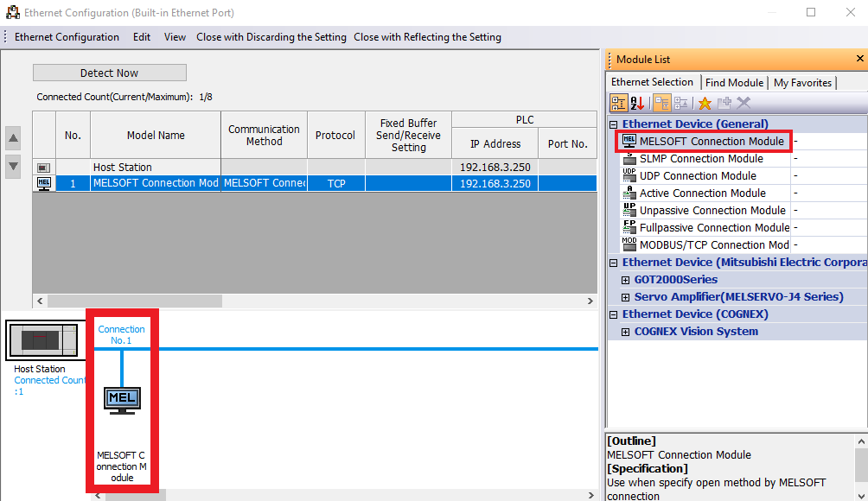Image resolution: width=868 pixels, height=501 pixels.
Task: Click the Host Station PLC image in diagram
Action: click(x=46, y=339)
